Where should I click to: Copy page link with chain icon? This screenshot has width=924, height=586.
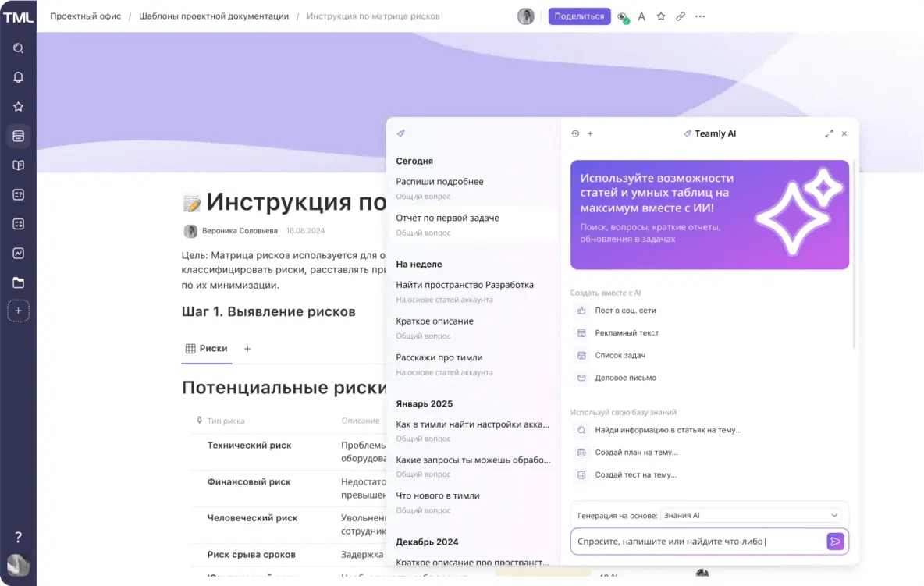[x=681, y=16]
